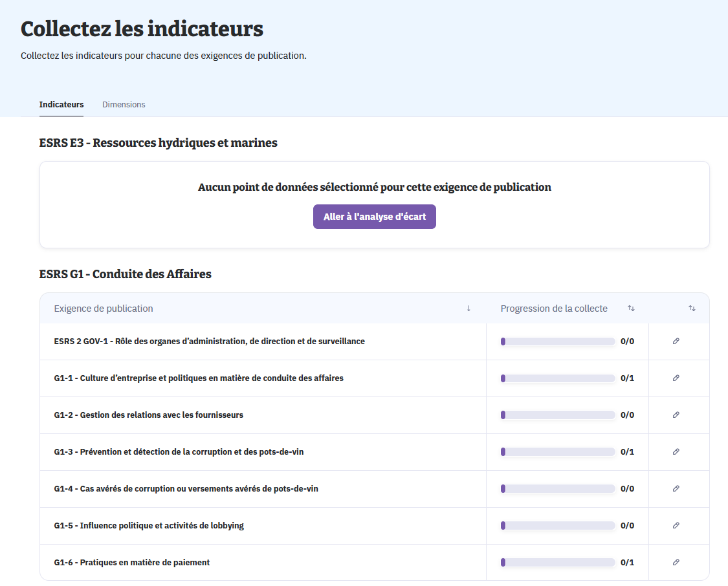Click edit pencil icon for G1-1 Culture d'entreprise row
This screenshot has height=586, width=728.
[676, 378]
